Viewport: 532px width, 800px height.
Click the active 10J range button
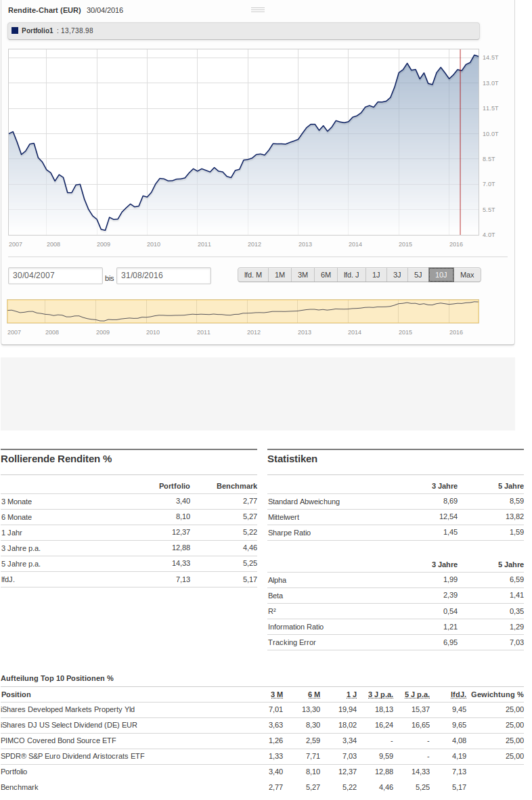[441, 275]
